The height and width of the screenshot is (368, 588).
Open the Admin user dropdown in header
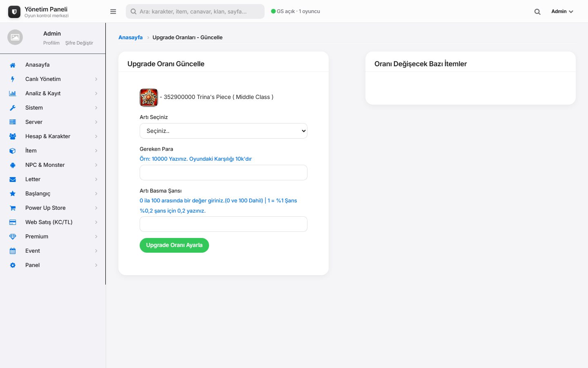point(562,11)
